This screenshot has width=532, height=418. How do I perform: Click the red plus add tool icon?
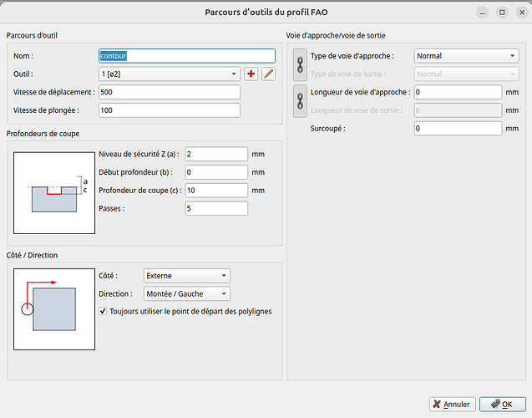click(251, 74)
